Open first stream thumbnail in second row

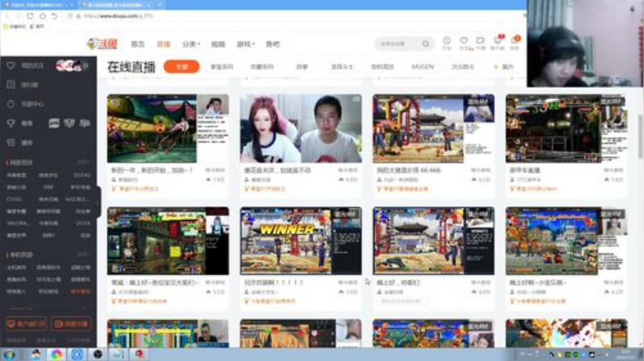tap(168, 240)
